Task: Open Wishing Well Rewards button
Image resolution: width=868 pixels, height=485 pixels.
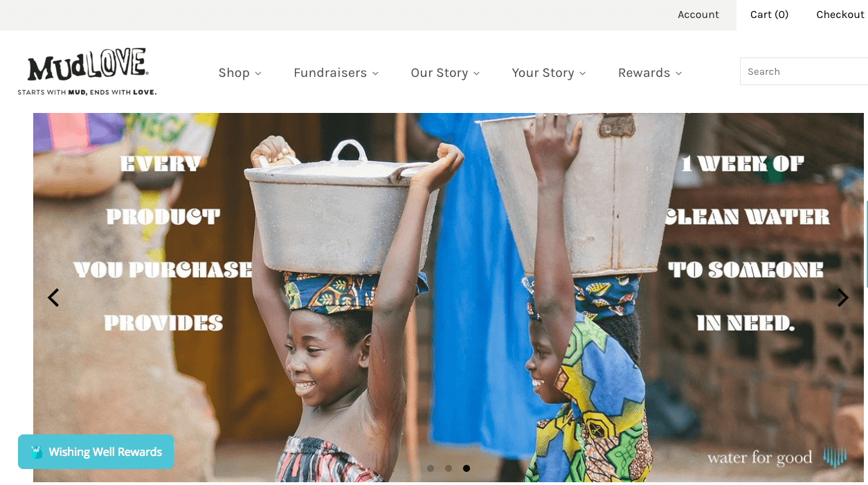Action: click(x=96, y=452)
